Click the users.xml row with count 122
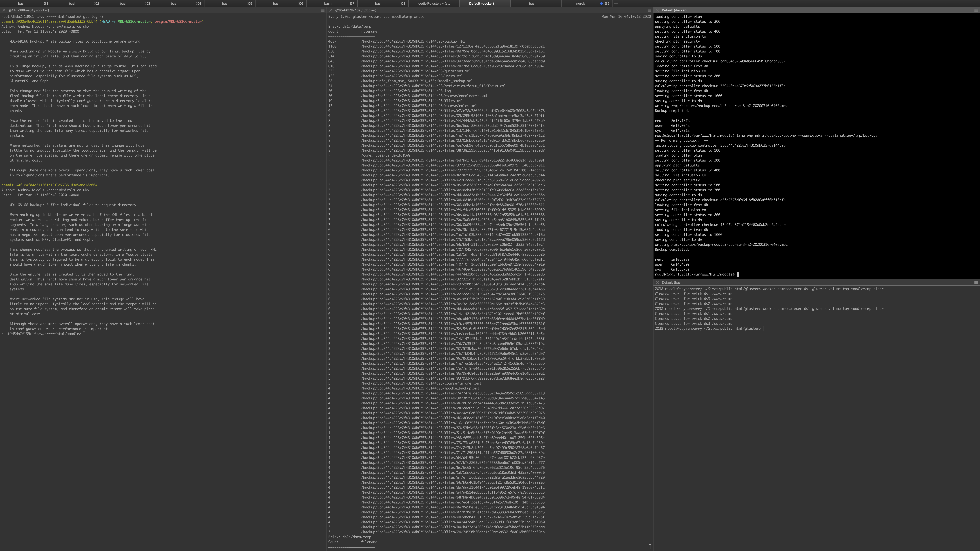 tap(396, 76)
